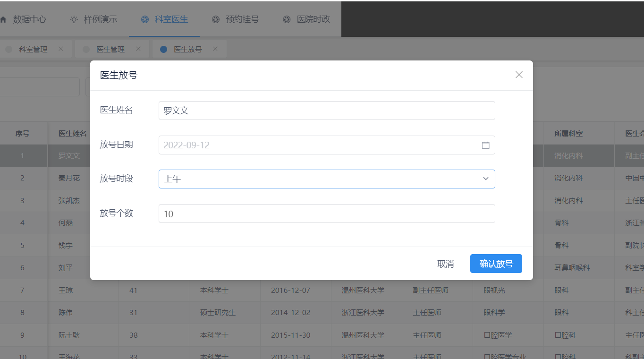This screenshot has width=644, height=359.
Task: Switch to the 科室医生 menu
Action: point(165,19)
